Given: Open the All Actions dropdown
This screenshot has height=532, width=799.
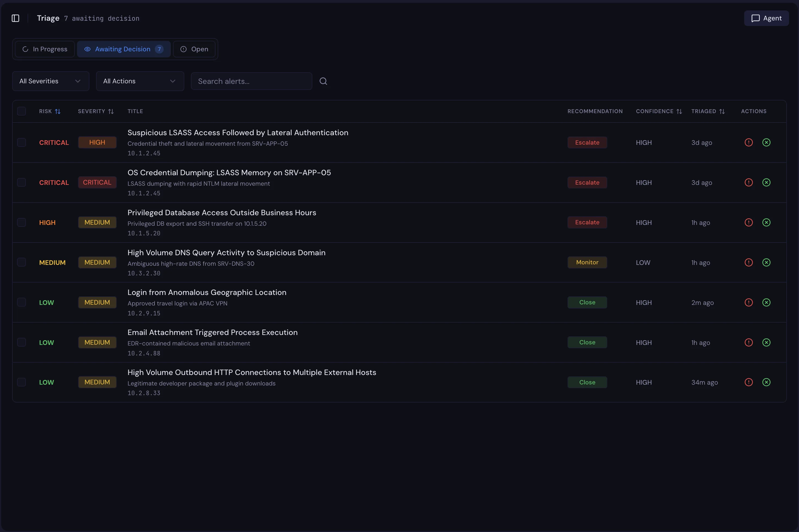Looking at the screenshot, I should [x=140, y=81].
